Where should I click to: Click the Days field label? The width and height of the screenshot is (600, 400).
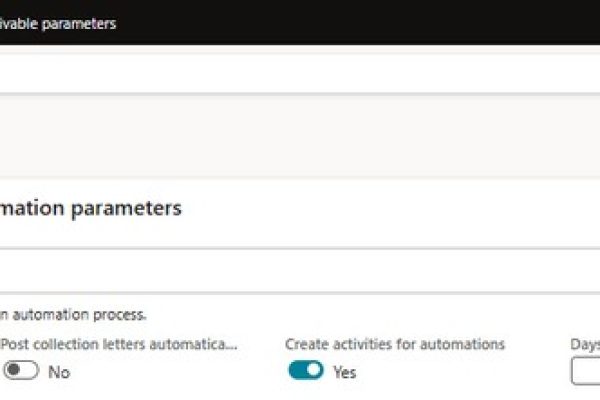(584, 344)
